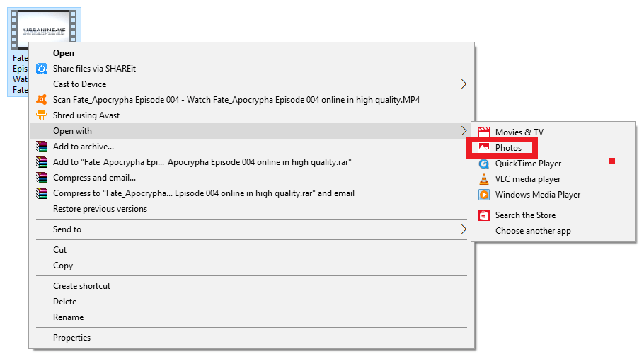Image resolution: width=644 pixels, height=359 pixels.
Task: Click WinRAR icon beside Add to archive
Action: (x=42, y=147)
